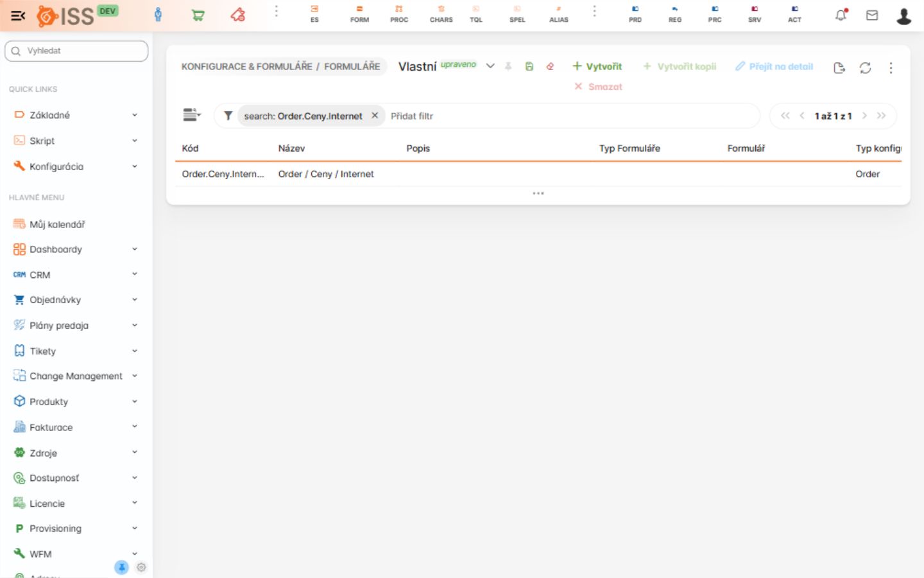Open Zdroje menu item
The image size is (924, 578).
[x=76, y=453]
